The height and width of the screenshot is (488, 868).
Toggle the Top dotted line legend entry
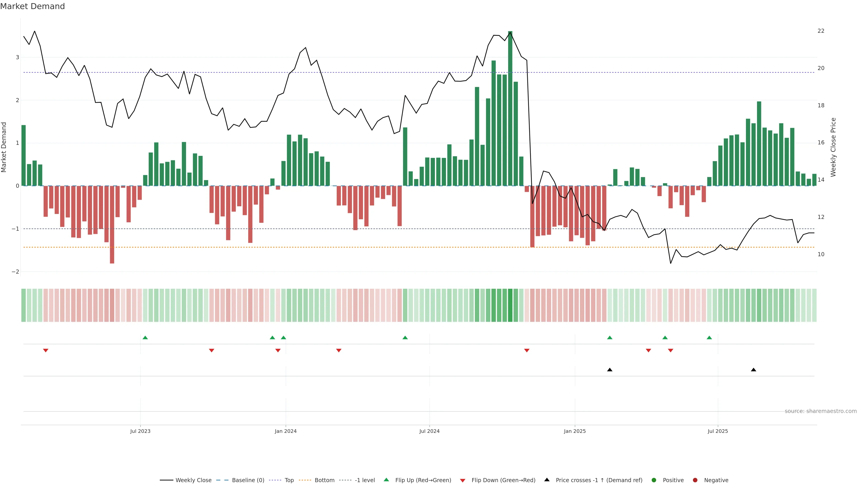289,480
